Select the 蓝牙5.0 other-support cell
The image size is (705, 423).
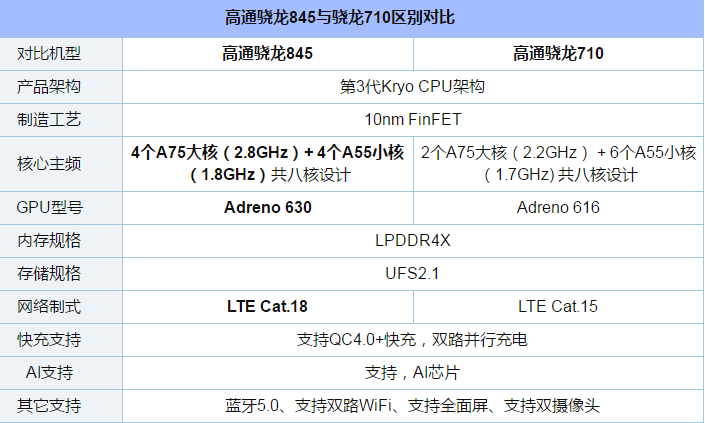click(413, 406)
